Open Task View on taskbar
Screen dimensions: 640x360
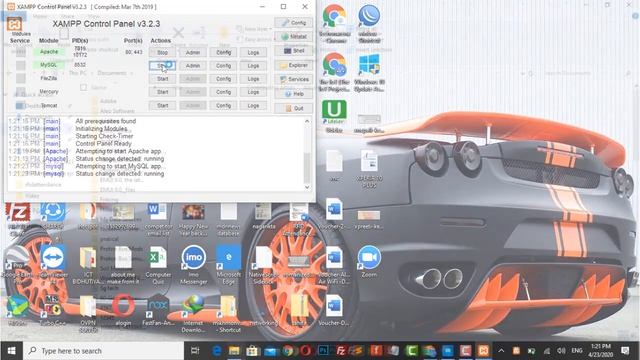click(195, 351)
